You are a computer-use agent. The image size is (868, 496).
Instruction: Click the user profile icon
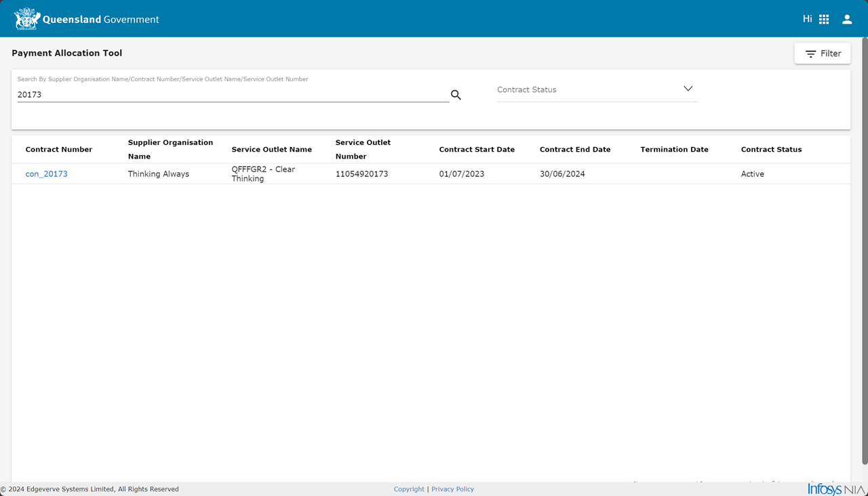(846, 18)
